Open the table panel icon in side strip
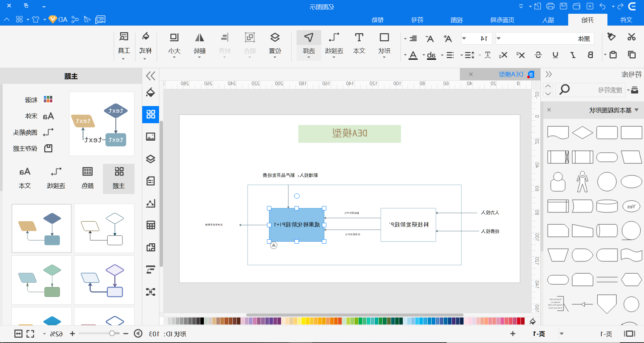This screenshot has width=644, height=343. point(151,225)
